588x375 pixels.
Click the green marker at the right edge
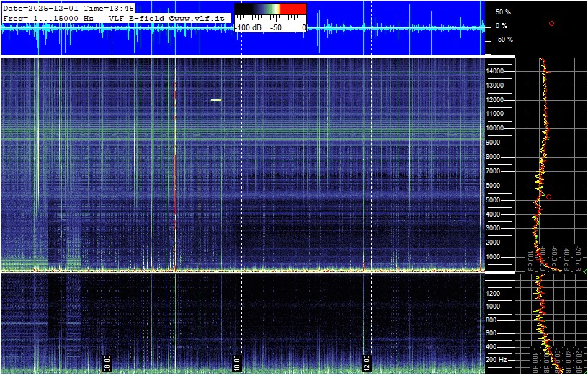[585, 271]
